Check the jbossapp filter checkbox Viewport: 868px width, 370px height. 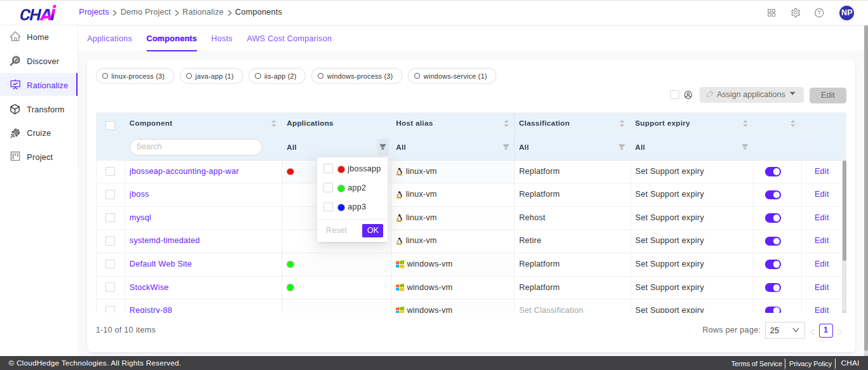click(x=329, y=169)
